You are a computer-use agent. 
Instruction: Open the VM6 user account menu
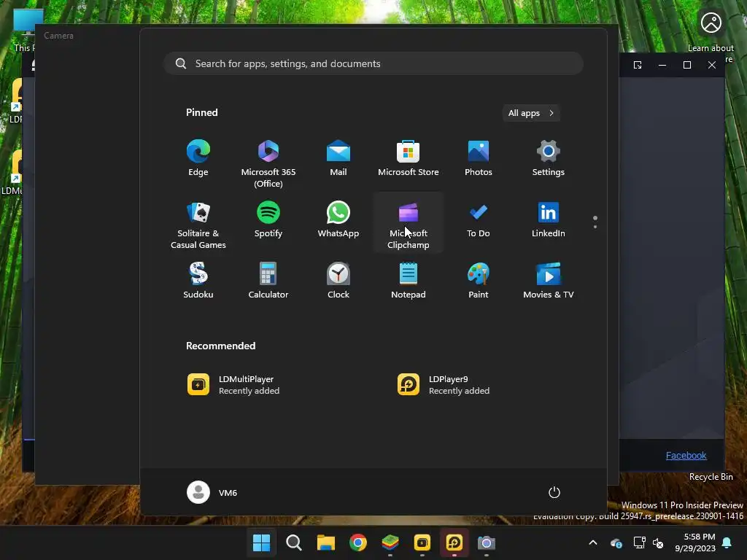coord(212,492)
